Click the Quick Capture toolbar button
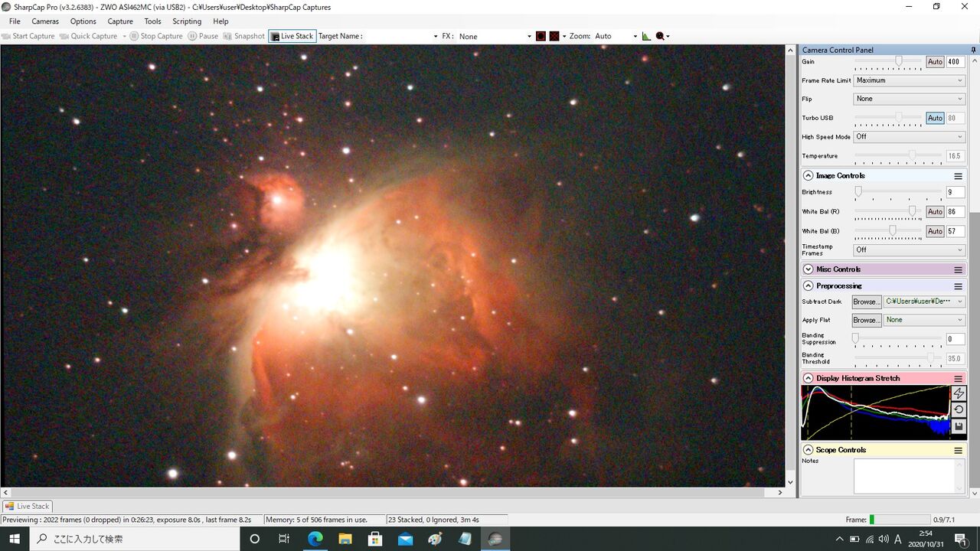 coord(89,36)
